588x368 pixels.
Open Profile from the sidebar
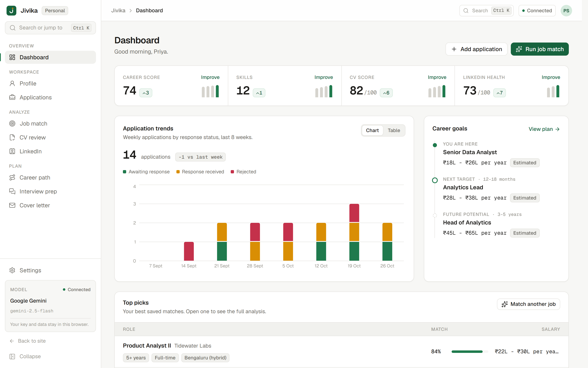coord(50,83)
